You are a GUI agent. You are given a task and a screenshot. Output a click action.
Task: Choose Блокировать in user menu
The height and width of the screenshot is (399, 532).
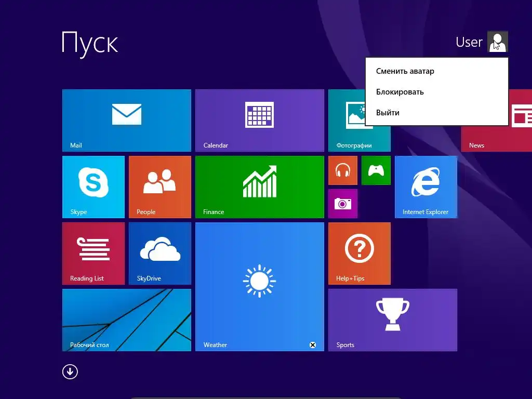coord(436,92)
